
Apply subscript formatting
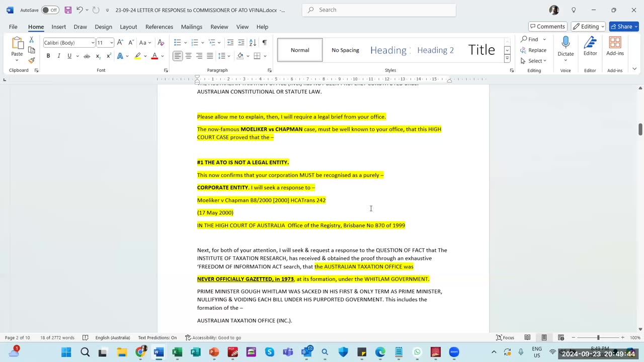pyautogui.click(x=98, y=56)
